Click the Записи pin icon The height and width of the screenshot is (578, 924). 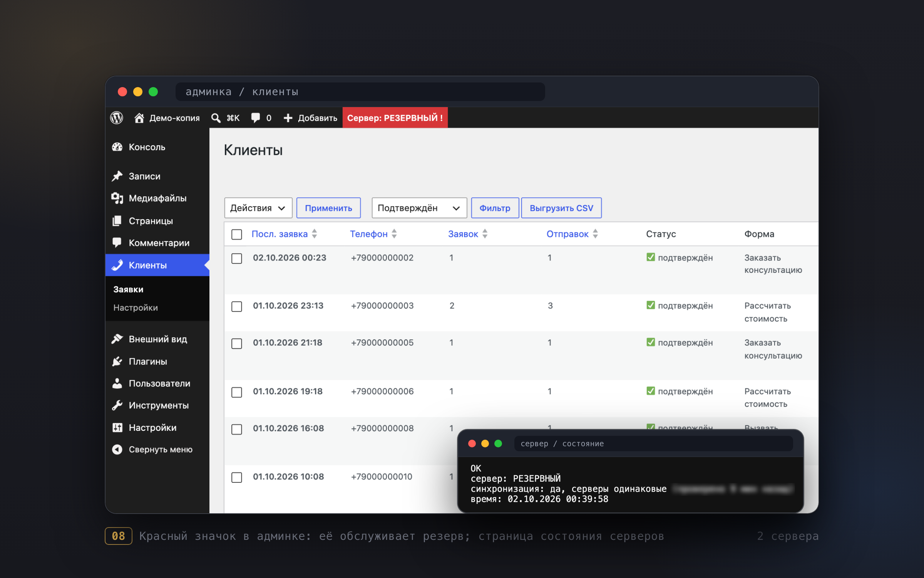117,176
